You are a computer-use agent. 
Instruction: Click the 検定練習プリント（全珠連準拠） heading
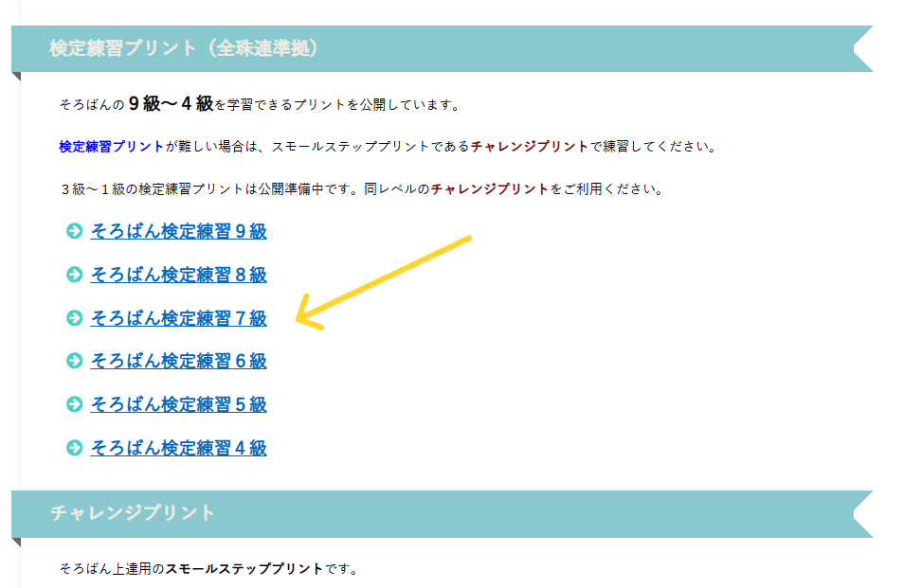pyautogui.click(x=184, y=48)
